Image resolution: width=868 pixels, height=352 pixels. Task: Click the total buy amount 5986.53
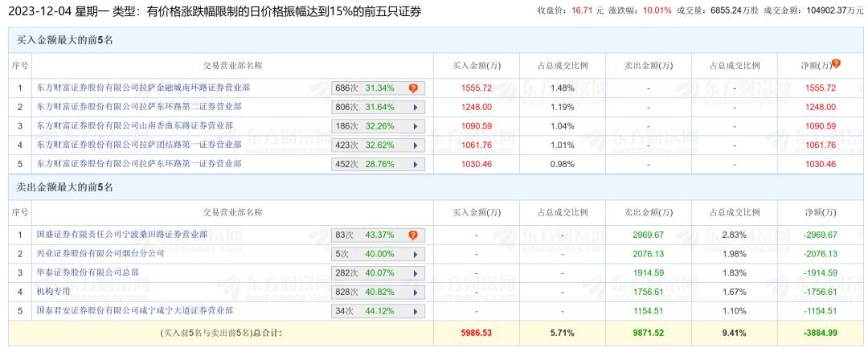[x=477, y=334]
